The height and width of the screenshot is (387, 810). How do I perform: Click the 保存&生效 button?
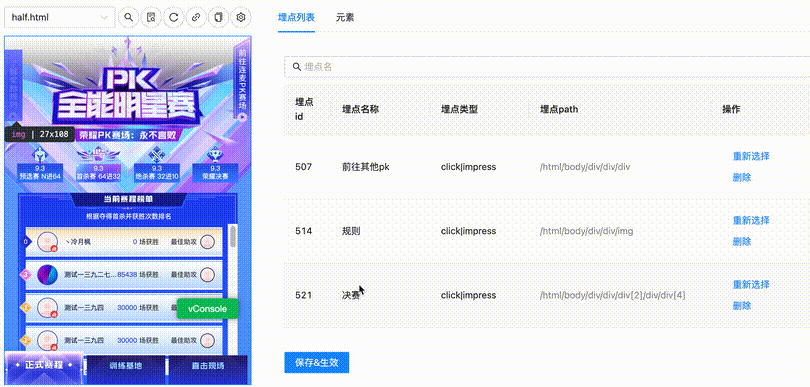pyautogui.click(x=317, y=362)
